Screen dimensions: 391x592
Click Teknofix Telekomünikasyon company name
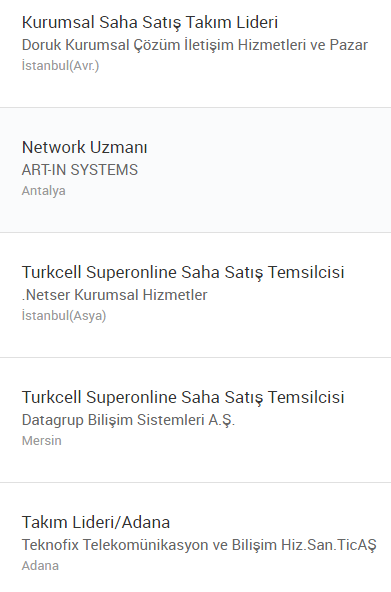click(x=199, y=545)
